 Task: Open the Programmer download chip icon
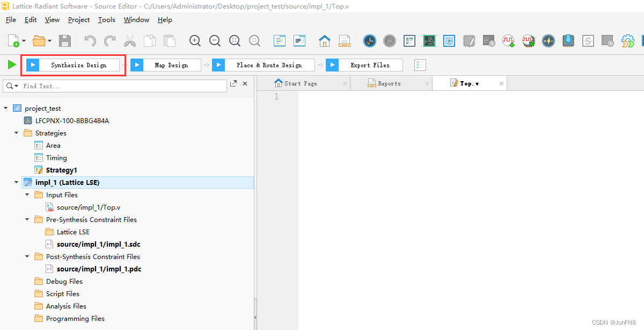point(568,40)
